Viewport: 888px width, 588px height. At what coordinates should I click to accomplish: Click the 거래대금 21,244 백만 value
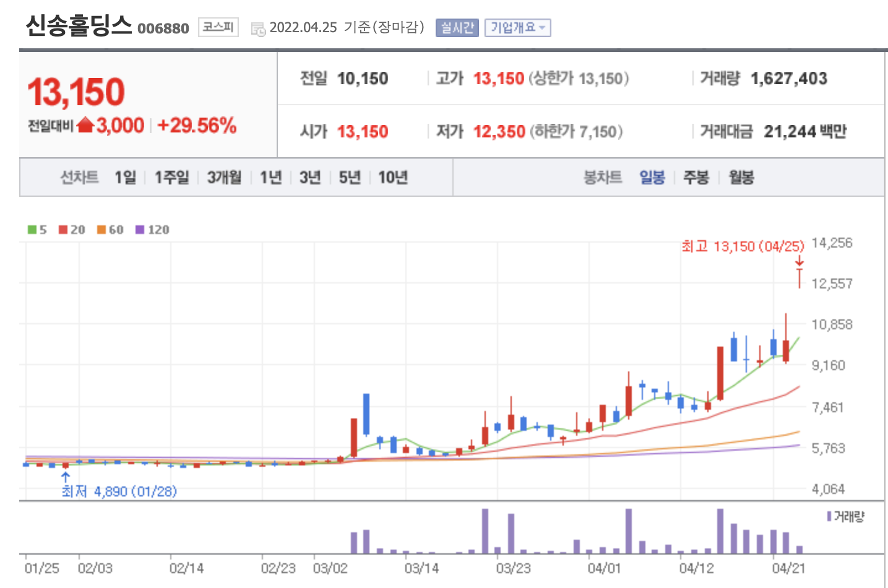point(805,132)
